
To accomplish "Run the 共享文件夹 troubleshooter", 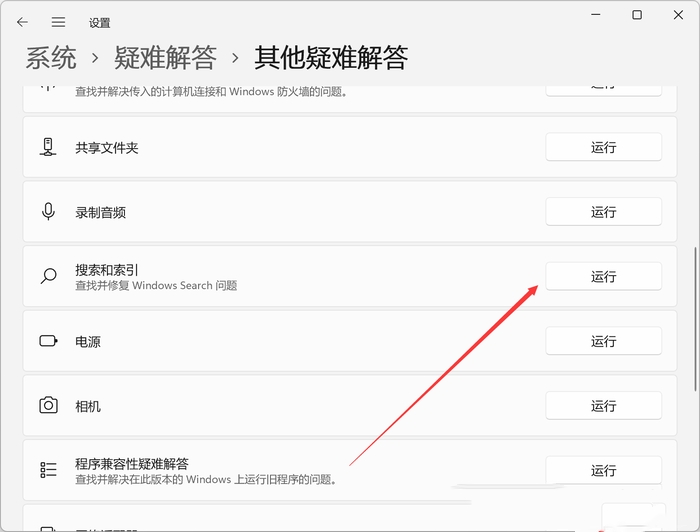I will pos(603,147).
